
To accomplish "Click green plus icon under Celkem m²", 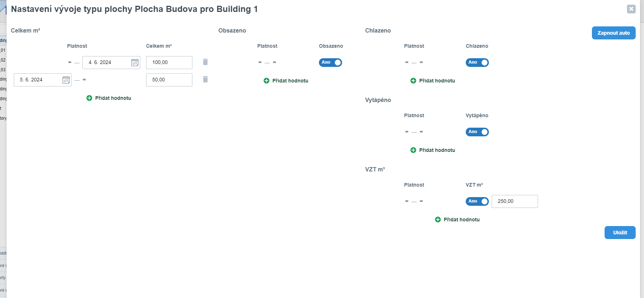I will (x=89, y=98).
